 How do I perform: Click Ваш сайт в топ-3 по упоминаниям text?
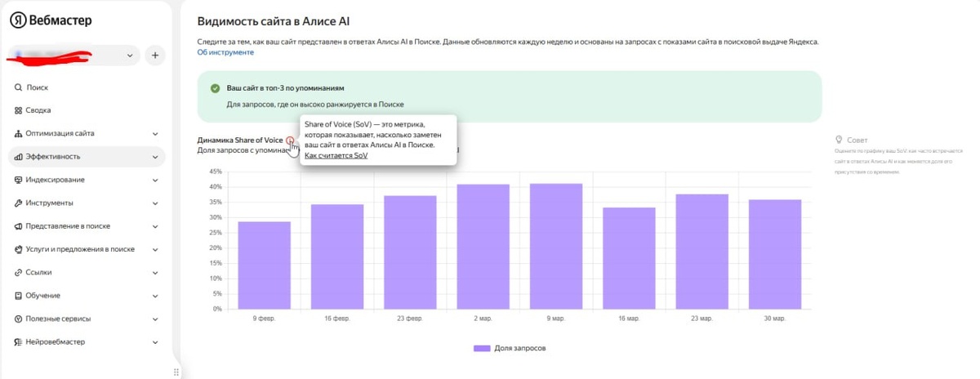pos(285,87)
